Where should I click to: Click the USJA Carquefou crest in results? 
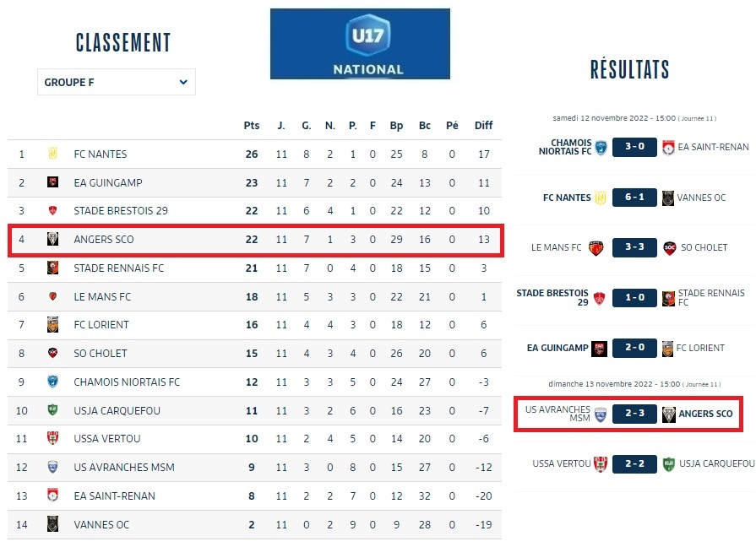pos(669,463)
